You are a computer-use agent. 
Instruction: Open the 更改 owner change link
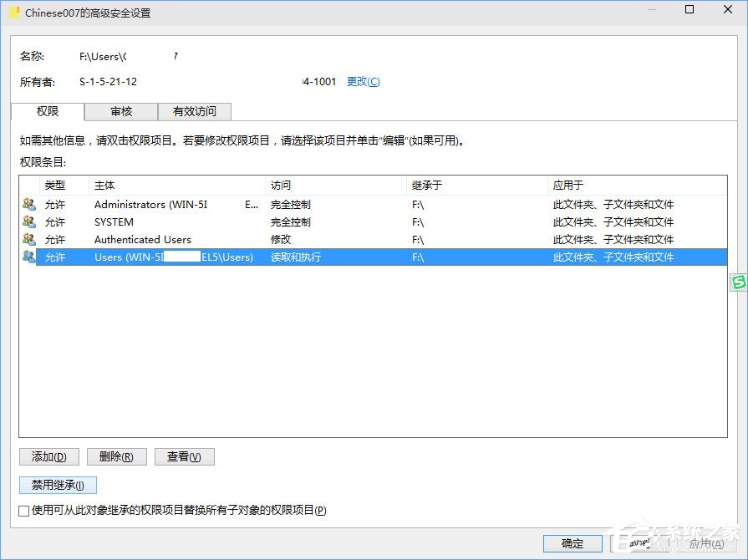363,81
